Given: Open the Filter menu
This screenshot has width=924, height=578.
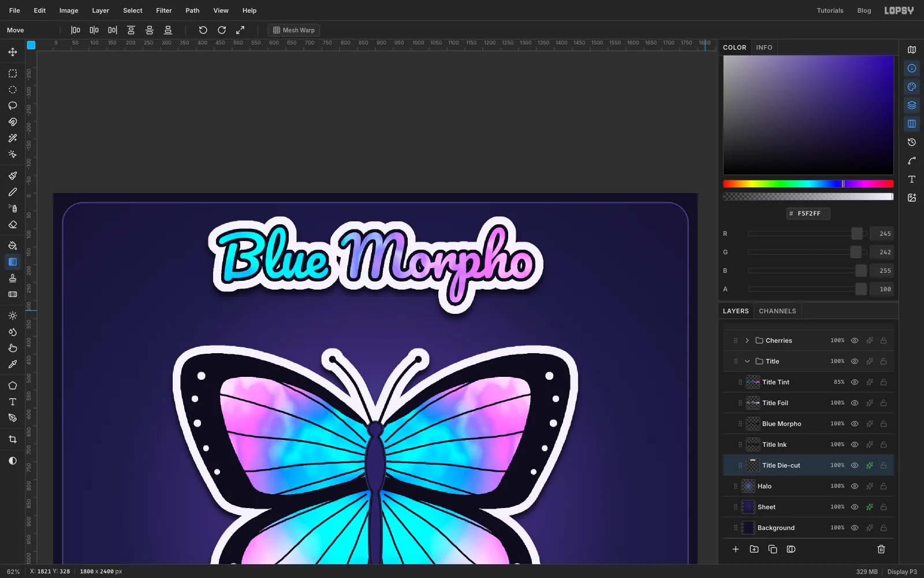Looking at the screenshot, I should (x=164, y=10).
